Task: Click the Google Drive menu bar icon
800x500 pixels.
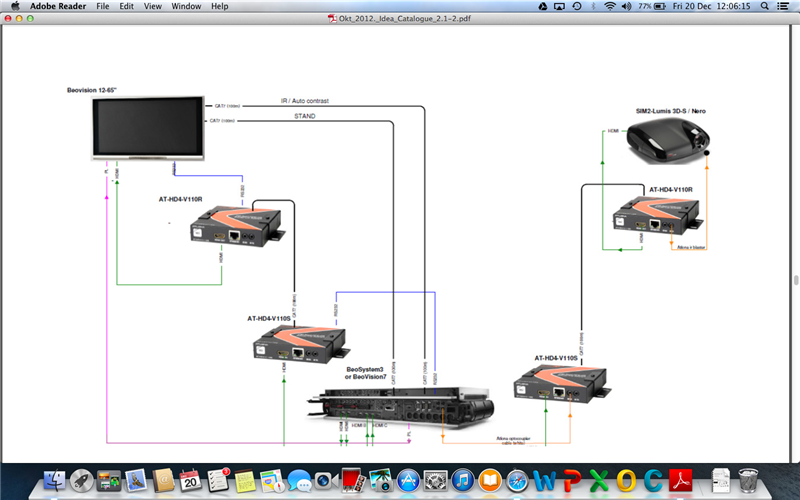Action: [543, 6]
